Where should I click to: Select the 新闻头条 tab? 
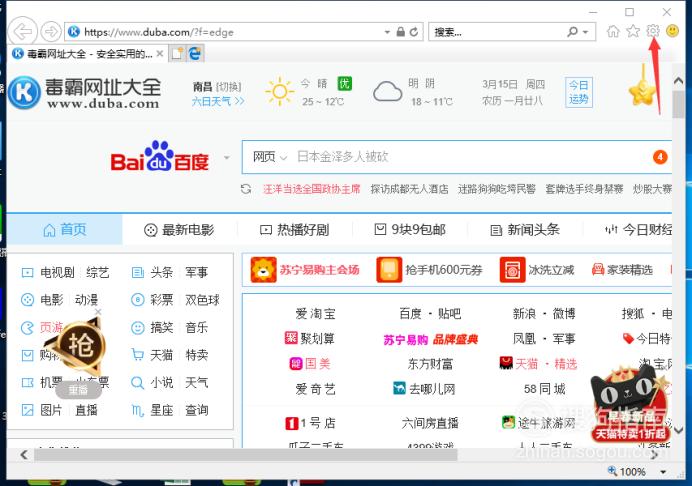(x=525, y=230)
